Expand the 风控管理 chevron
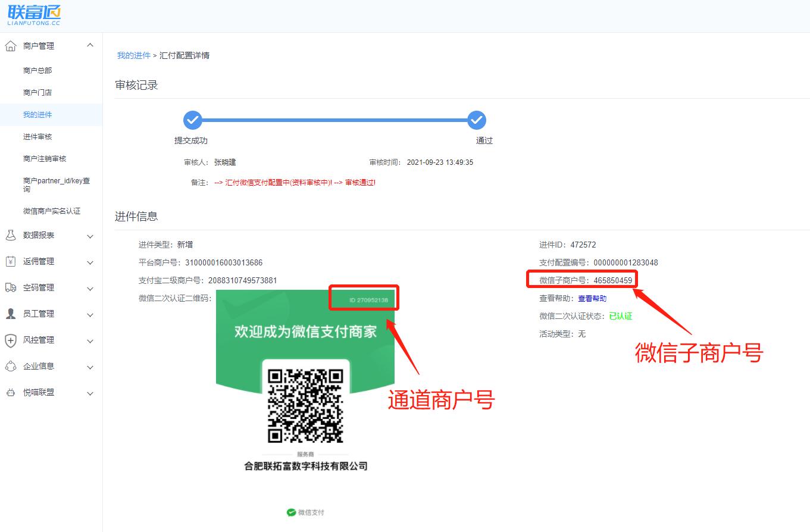Viewport: 810px width, 532px height. click(90, 341)
